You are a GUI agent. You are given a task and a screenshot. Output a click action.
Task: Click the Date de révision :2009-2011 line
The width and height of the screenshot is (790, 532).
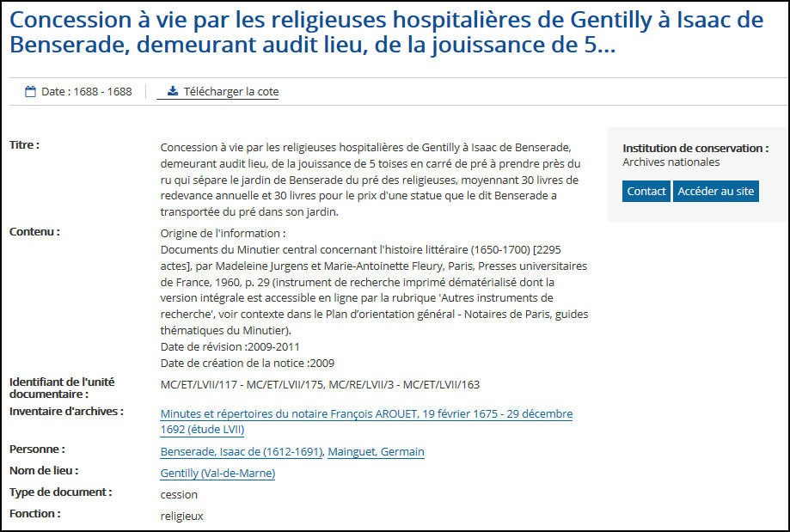[x=230, y=347]
